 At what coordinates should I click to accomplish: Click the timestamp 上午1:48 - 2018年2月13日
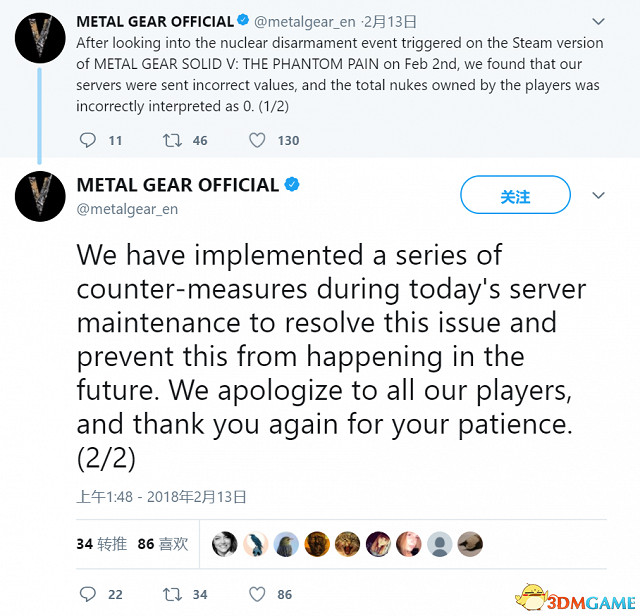(161, 496)
